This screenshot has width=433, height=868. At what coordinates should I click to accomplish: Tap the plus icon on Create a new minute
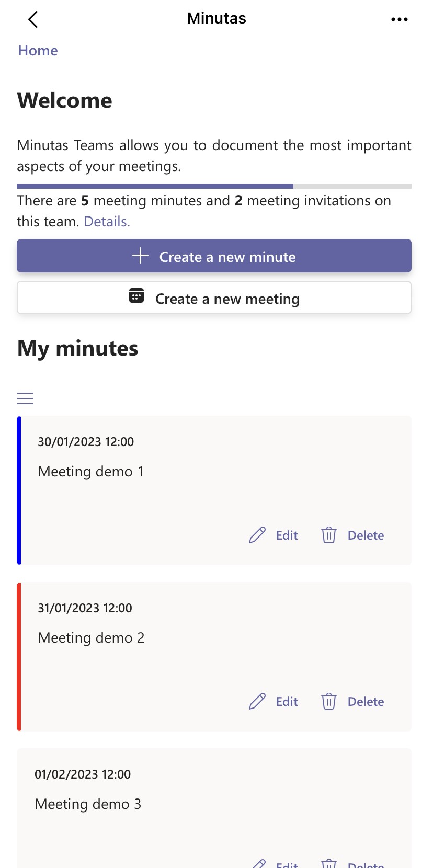[140, 256]
